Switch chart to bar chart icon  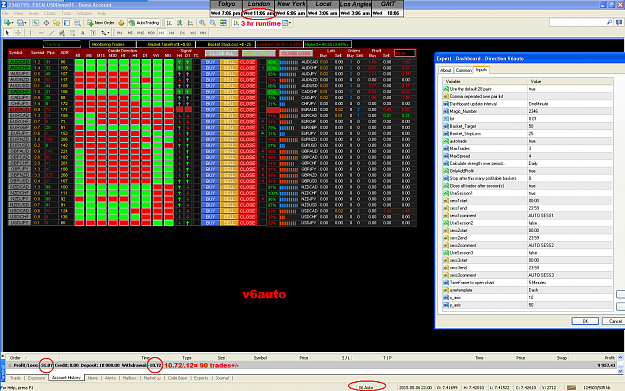coord(169,23)
